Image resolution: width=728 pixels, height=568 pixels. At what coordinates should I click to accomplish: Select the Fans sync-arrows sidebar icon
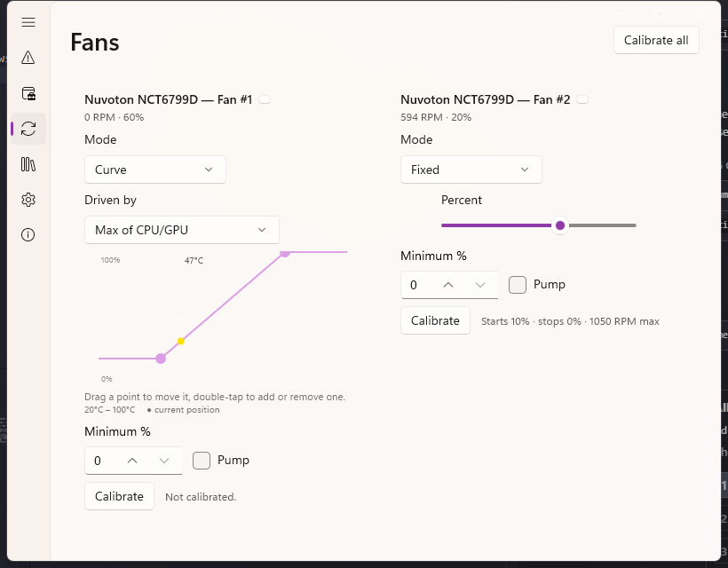point(28,129)
